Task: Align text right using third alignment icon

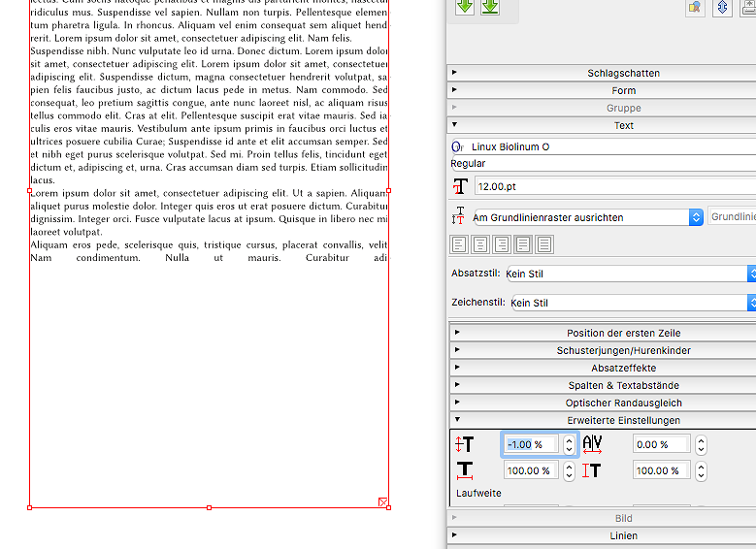Action: (x=502, y=244)
